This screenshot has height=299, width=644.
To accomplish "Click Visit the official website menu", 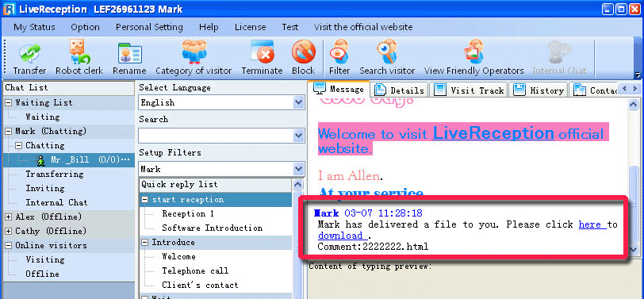I will (x=363, y=27).
